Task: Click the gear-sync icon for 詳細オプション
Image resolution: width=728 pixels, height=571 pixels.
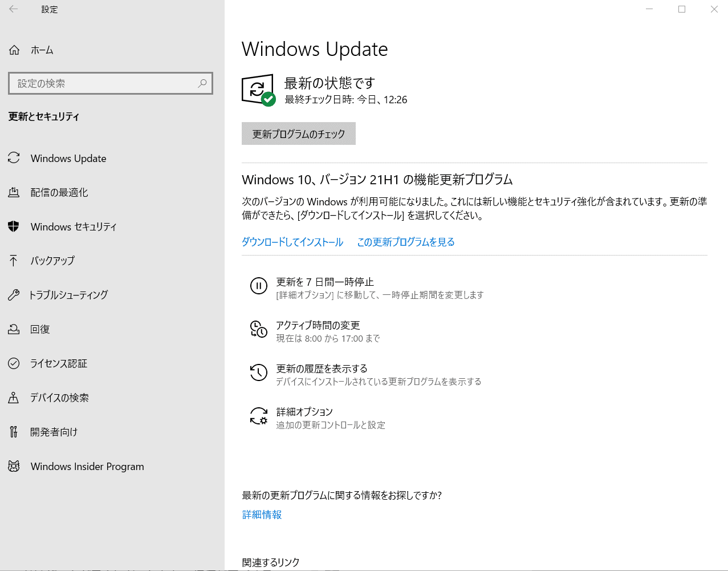Action: click(258, 416)
